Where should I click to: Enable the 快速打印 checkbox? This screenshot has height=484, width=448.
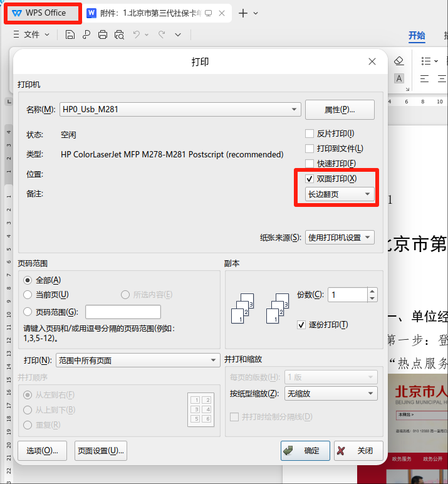click(310, 163)
